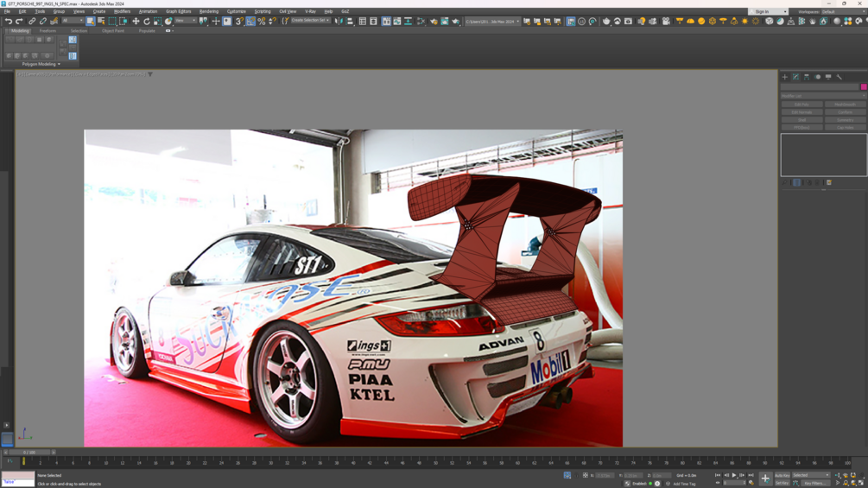Image resolution: width=868 pixels, height=488 pixels.
Task: Click the empty modifier stack list box
Action: coord(824,155)
